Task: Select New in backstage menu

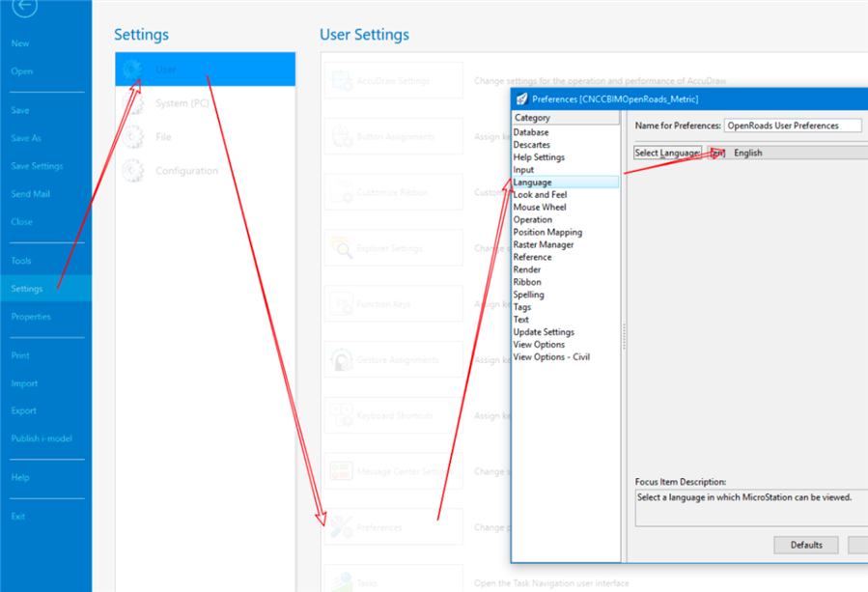Action: click(x=20, y=43)
